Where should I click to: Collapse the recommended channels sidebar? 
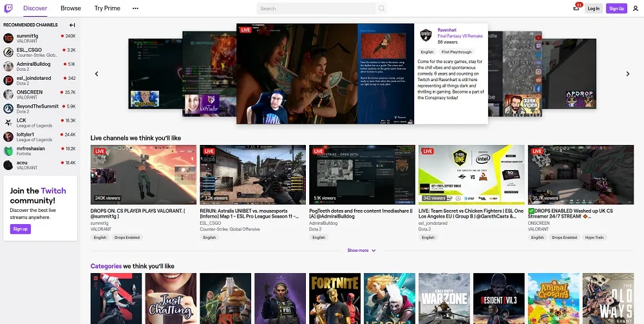pyautogui.click(x=72, y=25)
